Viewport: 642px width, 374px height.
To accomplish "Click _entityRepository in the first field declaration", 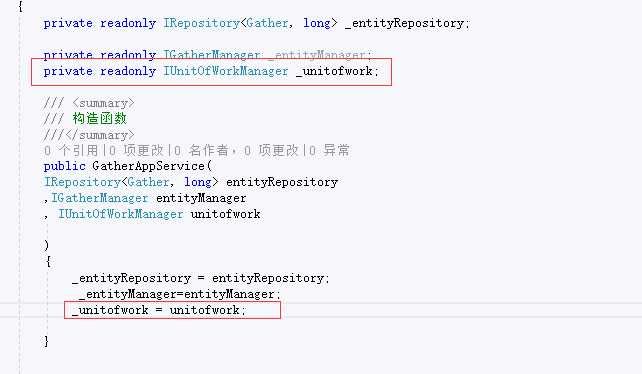I will click(405, 23).
